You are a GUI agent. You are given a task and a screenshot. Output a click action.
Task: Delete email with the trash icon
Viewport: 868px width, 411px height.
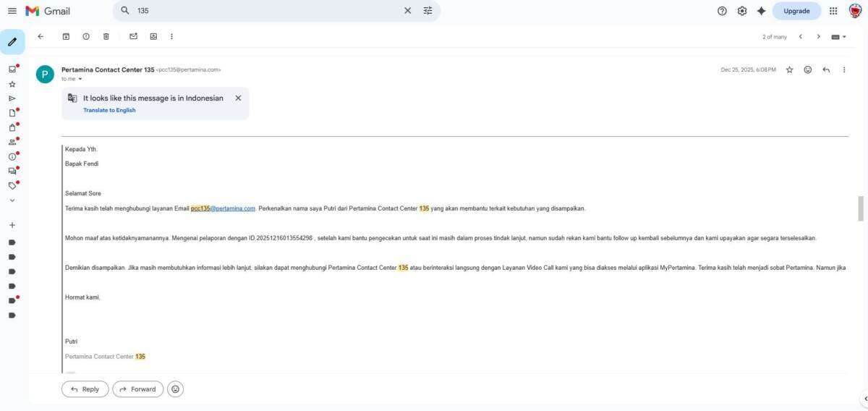(106, 36)
